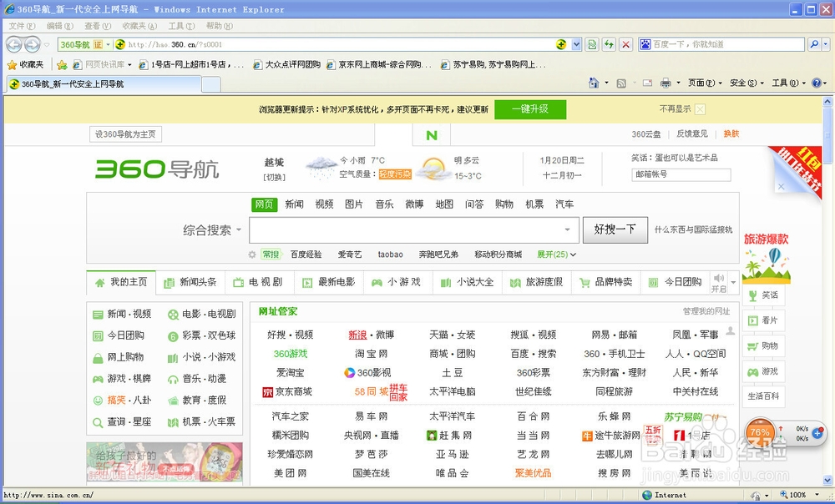This screenshot has width=835, height=504.
Task: Stop loading with red X toolbar icon
Action: (626, 45)
